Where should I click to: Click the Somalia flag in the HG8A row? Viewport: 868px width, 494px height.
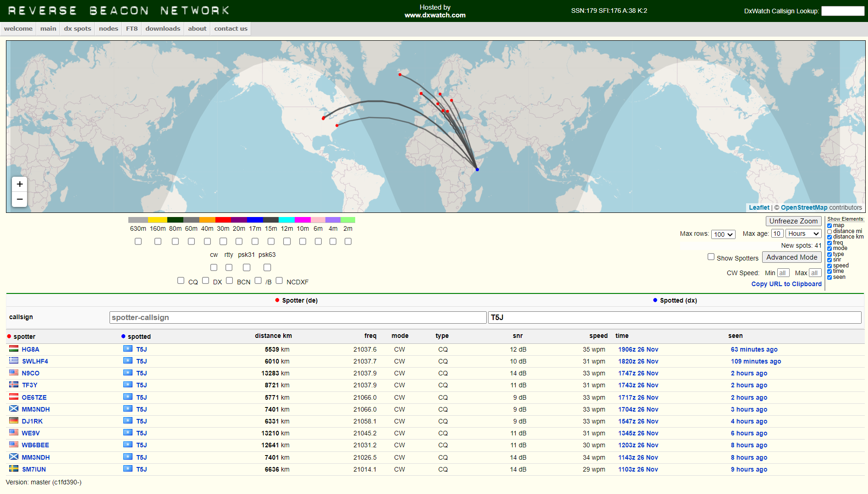pos(128,349)
